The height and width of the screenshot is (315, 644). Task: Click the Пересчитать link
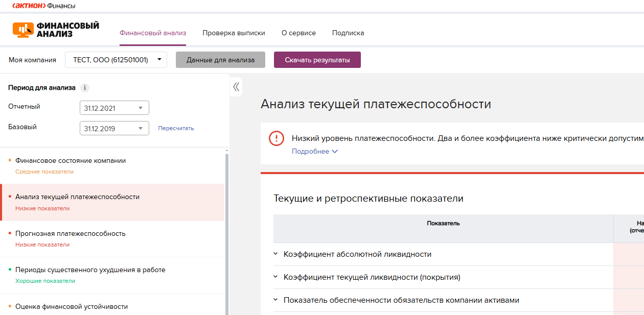coord(176,129)
